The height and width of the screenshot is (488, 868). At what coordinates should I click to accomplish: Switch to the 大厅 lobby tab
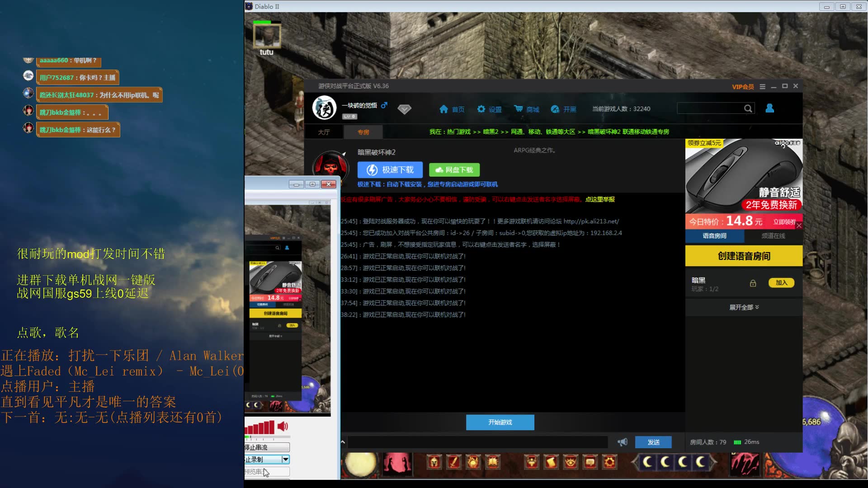tap(324, 132)
